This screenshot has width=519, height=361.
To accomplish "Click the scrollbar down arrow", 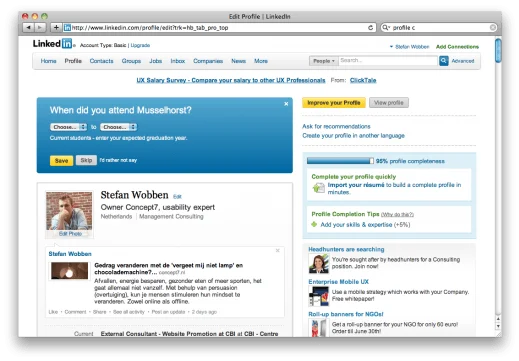I will coord(498,326).
